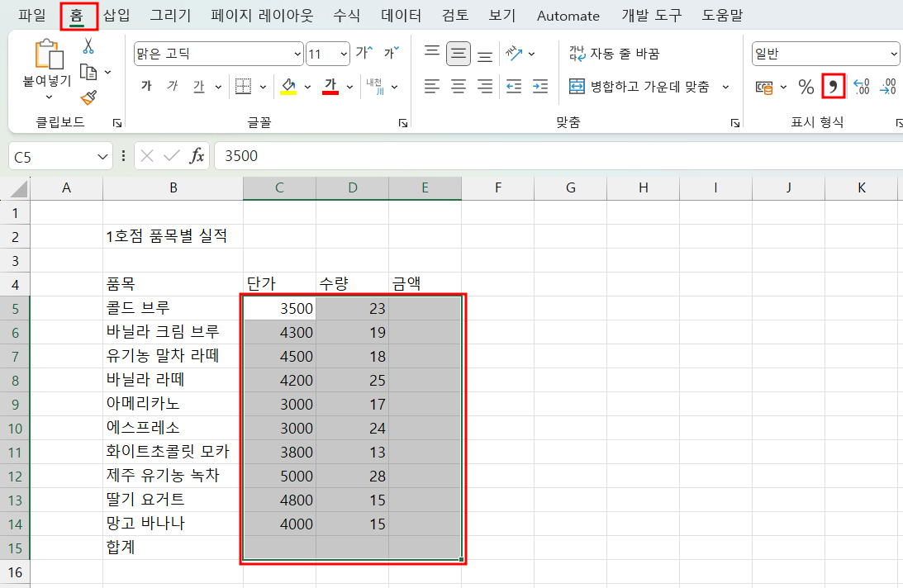Click the Format Painter brush icon
The image size is (903, 588).
point(88,98)
